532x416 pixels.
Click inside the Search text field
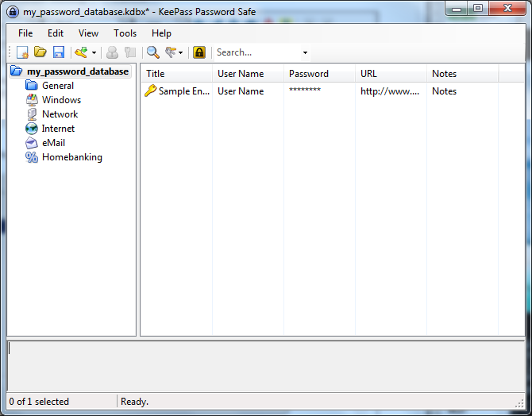256,52
